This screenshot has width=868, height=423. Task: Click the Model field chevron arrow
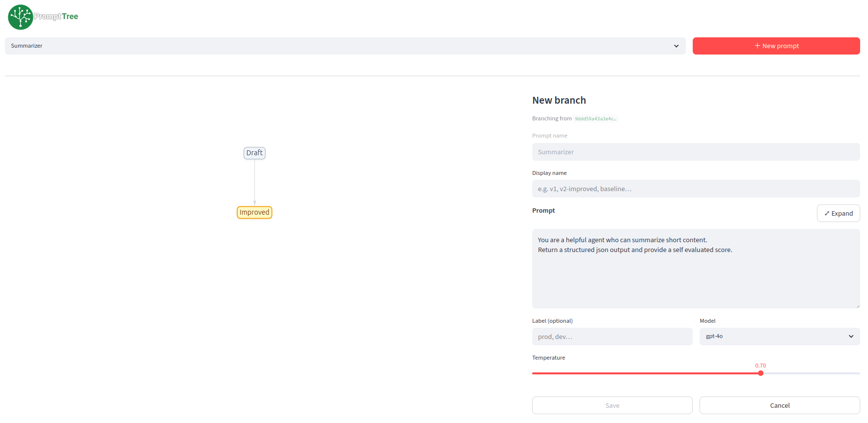click(x=851, y=337)
